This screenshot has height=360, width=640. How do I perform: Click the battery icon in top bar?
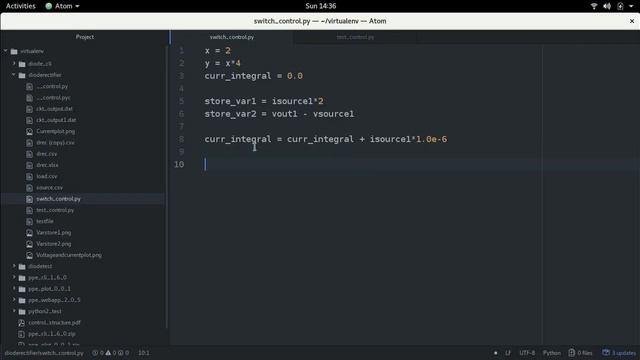[x=620, y=6]
